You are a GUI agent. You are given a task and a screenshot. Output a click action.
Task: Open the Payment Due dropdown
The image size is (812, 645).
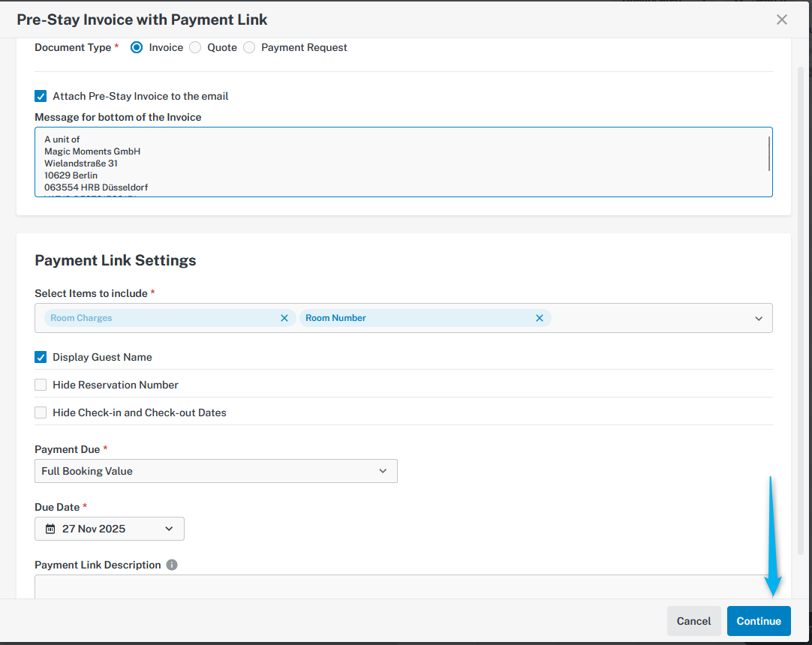[216, 471]
